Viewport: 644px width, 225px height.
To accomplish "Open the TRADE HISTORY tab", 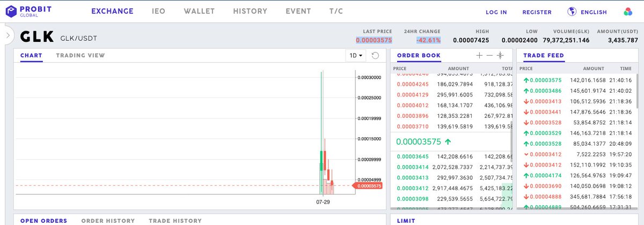I will coord(175,221).
